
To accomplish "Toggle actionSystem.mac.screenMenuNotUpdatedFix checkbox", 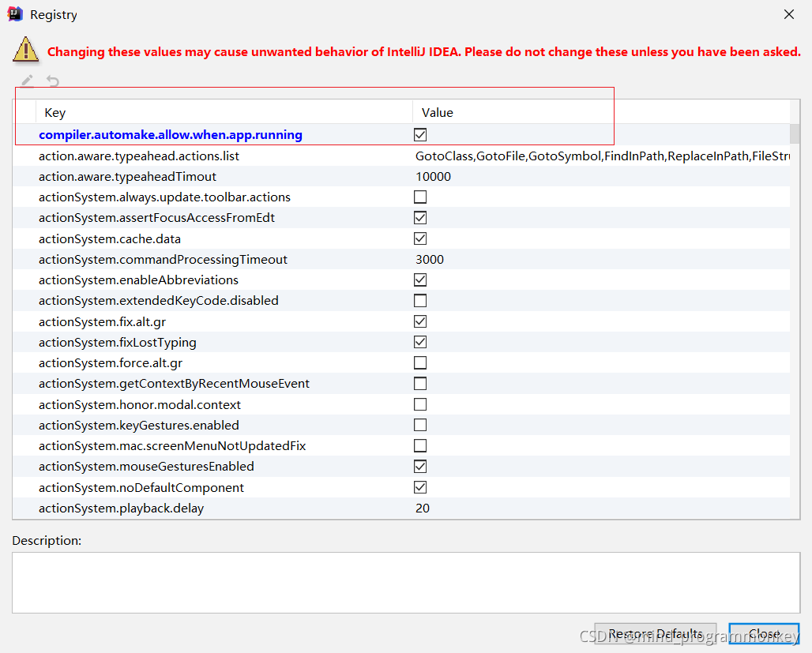I will tap(420, 445).
